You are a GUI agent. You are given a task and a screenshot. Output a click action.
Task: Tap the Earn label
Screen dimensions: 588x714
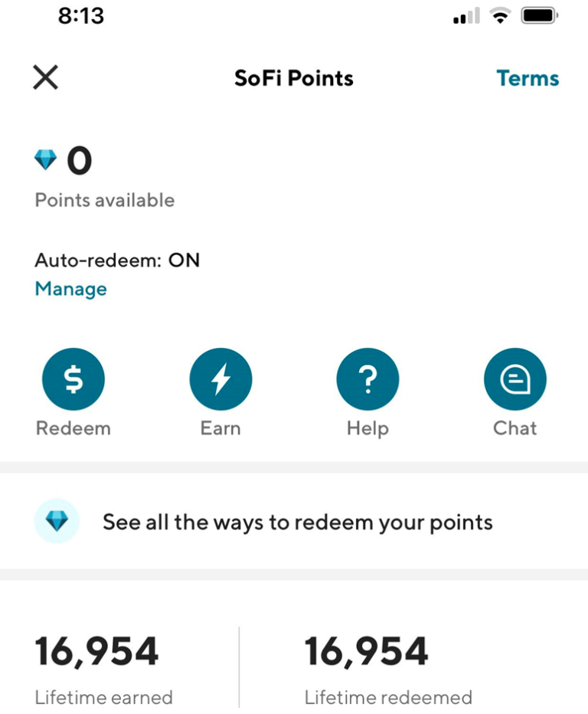click(x=220, y=428)
